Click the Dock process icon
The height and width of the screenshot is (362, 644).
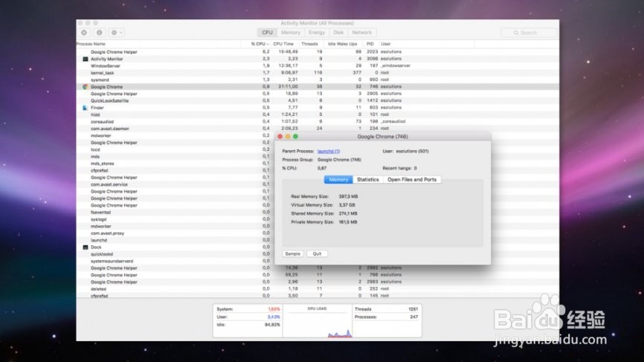click(86, 247)
